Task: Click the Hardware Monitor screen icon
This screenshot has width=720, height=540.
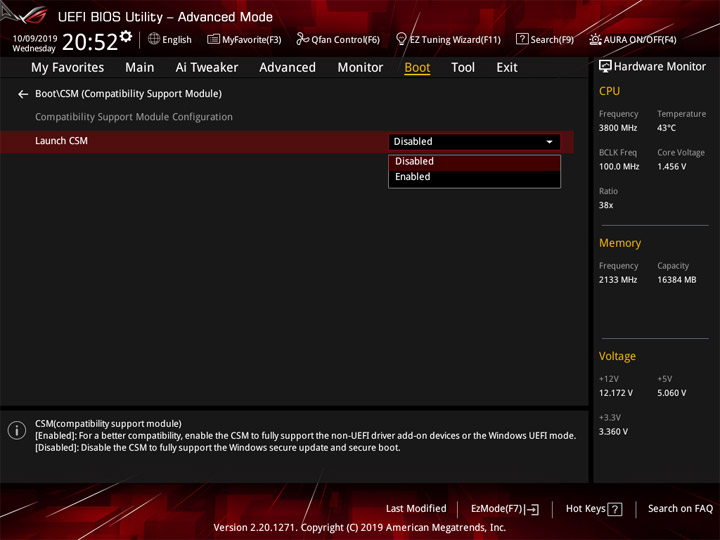Action: [605, 67]
